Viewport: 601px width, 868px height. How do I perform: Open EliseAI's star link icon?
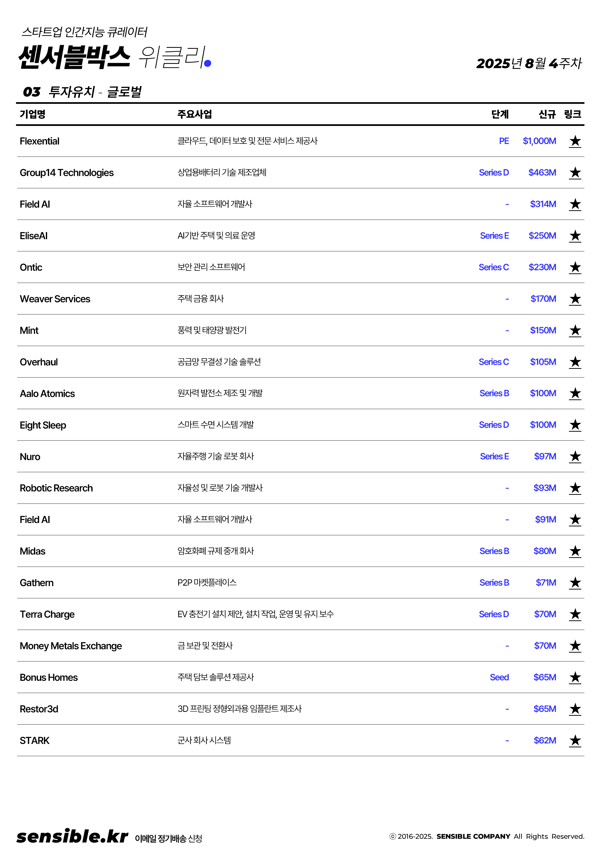(x=575, y=236)
